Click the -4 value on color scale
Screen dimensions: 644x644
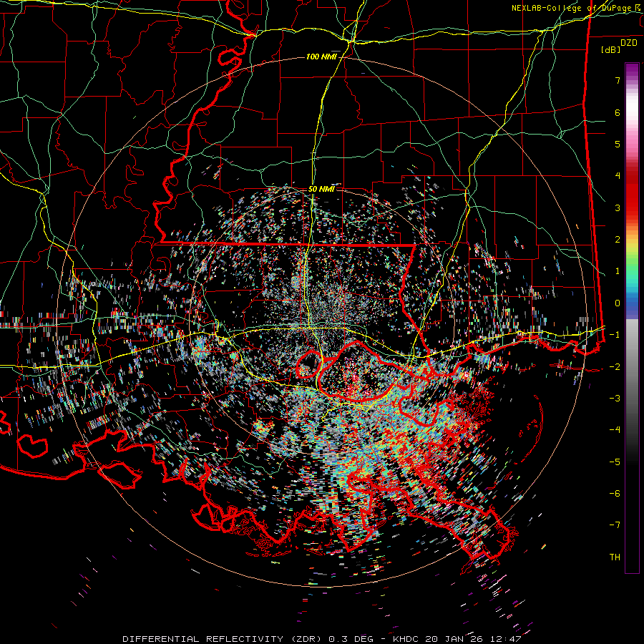point(615,429)
